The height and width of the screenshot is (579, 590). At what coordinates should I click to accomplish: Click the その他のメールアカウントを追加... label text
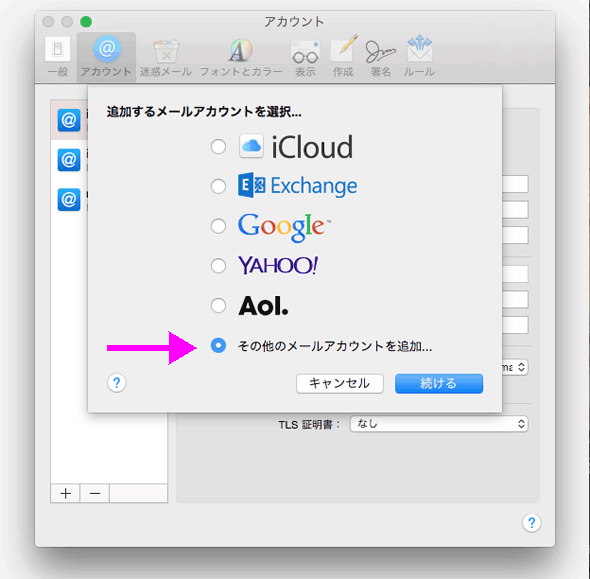pos(335,346)
